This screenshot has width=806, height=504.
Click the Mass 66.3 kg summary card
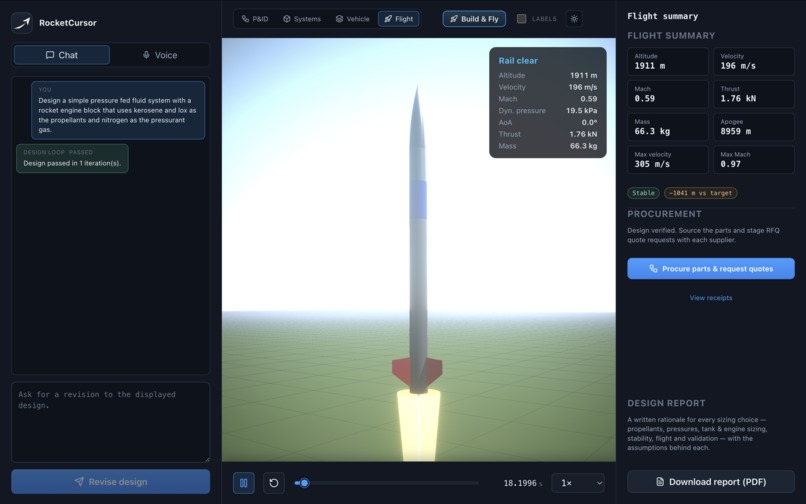tap(668, 127)
